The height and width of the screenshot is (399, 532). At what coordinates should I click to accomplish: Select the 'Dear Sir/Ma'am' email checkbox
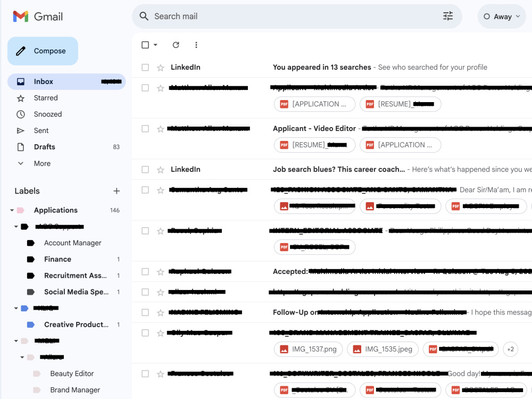point(145,190)
